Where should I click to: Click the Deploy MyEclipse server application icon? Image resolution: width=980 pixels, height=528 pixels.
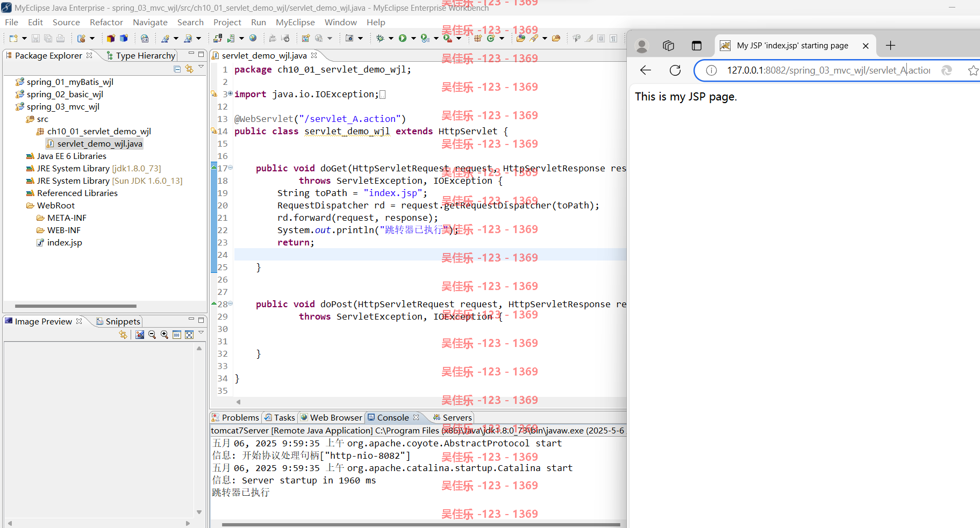tap(217, 38)
